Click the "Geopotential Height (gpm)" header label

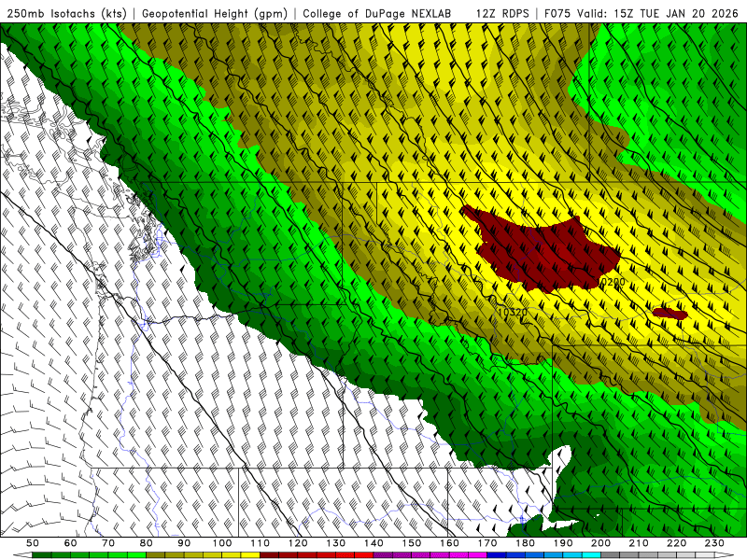215,13
